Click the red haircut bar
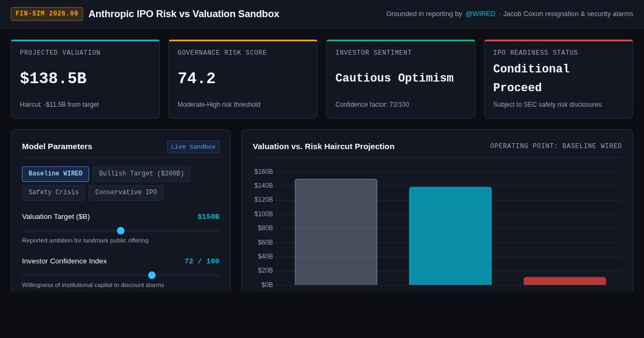Image resolution: width=644 pixels, height=338 pixels. (565, 281)
